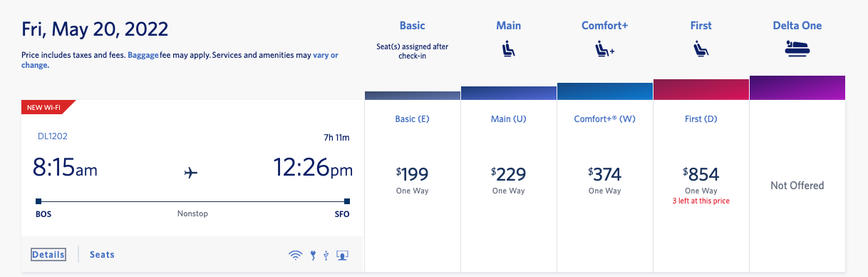Open the Baggage fee link
The image size is (868, 277).
[x=143, y=55]
